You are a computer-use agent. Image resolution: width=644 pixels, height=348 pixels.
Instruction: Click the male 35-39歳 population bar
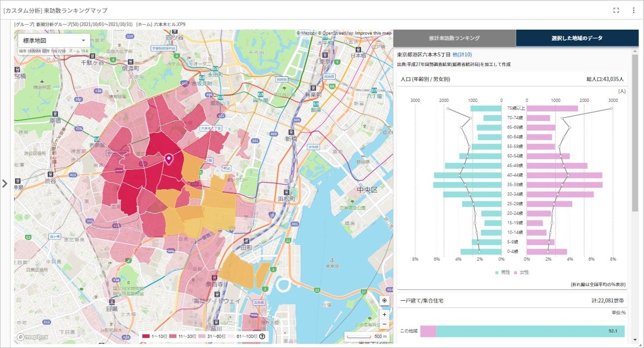(467, 185)
